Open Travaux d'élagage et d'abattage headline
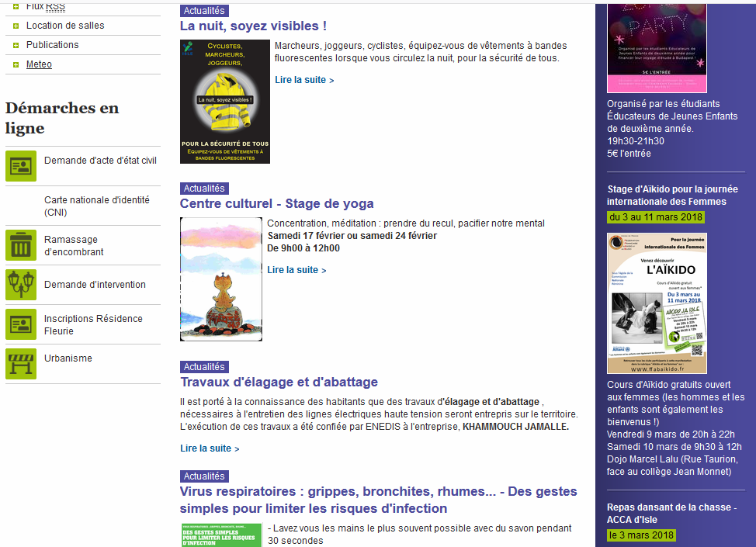 (x=279, y=382)
